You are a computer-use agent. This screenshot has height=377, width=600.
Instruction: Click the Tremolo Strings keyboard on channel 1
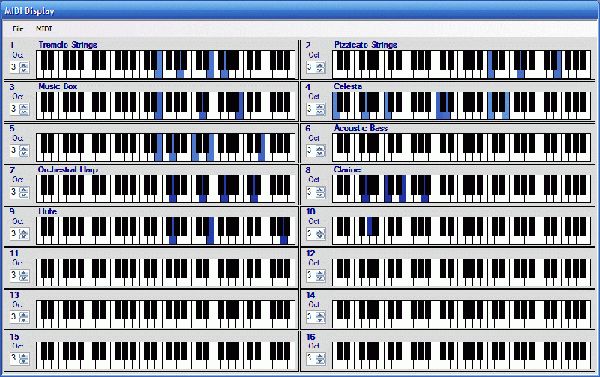tap(166, 64)
